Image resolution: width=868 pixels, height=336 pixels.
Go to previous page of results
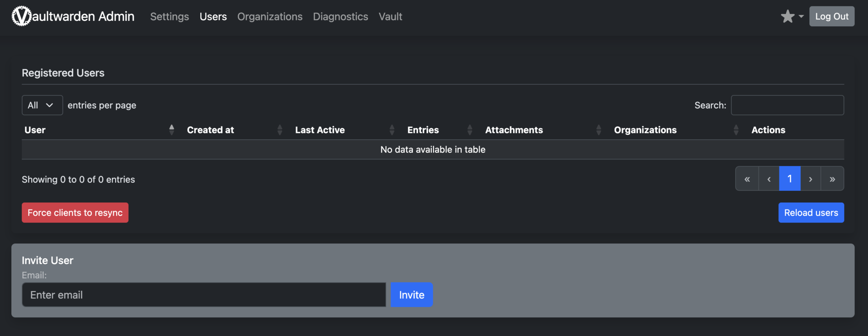(769, 179)
